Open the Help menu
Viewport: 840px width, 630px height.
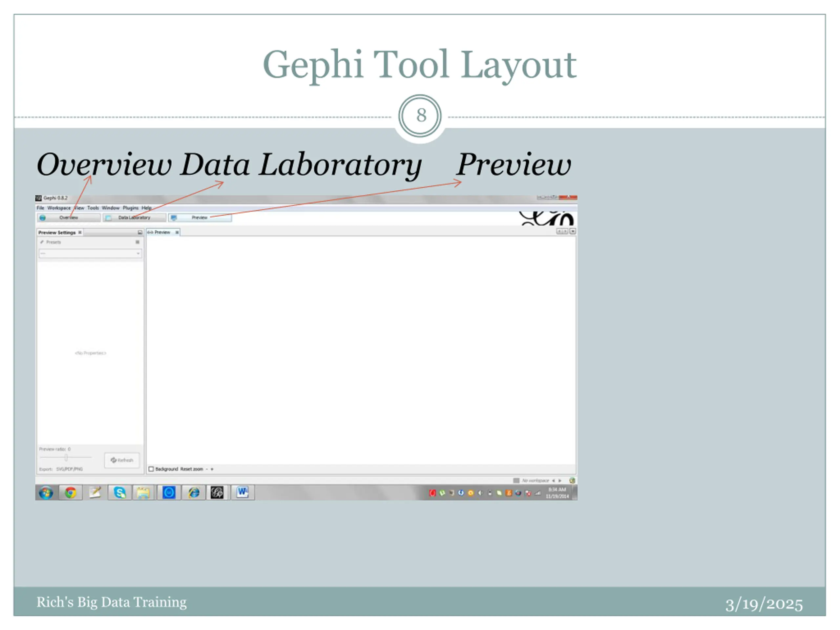coord(147,208)
